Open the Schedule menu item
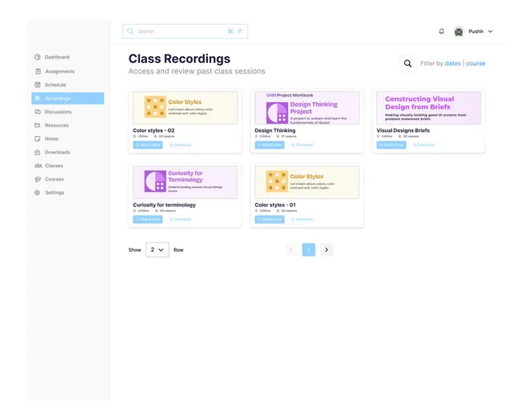Viewport: 532px width, 419px height. click(x=55, y=85)
